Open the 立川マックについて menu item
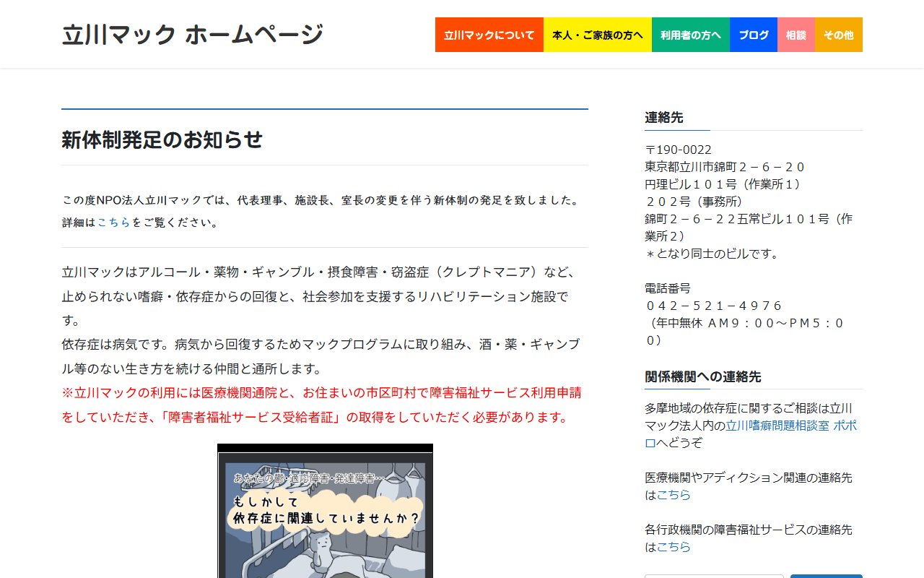924x578 pixels. [x=489, y=35]
